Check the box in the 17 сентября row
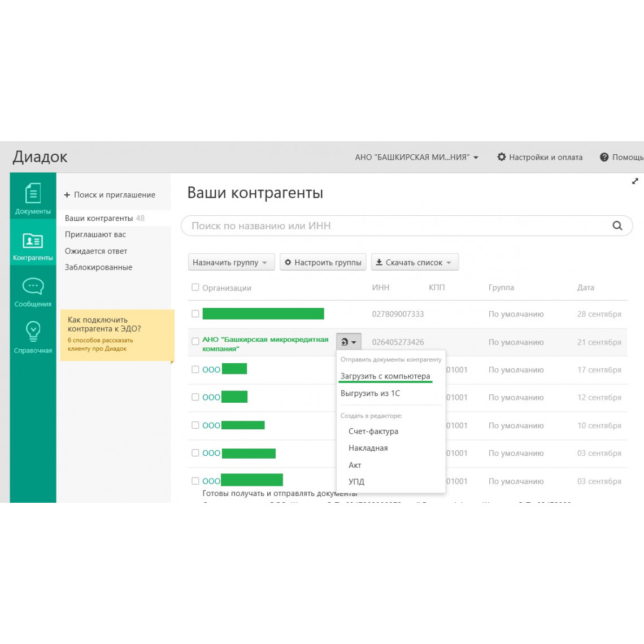Image resolution: width=644 pixels, height=644 pixels. pos(195,369)
